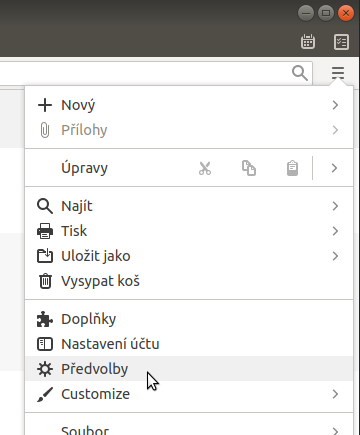
Task: Open the calendar tab icon
Action: coord(308,42)
